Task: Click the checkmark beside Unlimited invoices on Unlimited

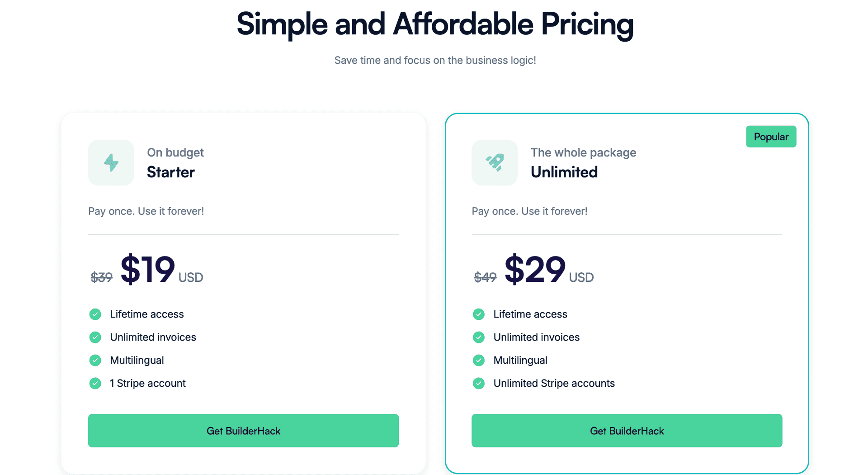Action: (x=478, y=337)
